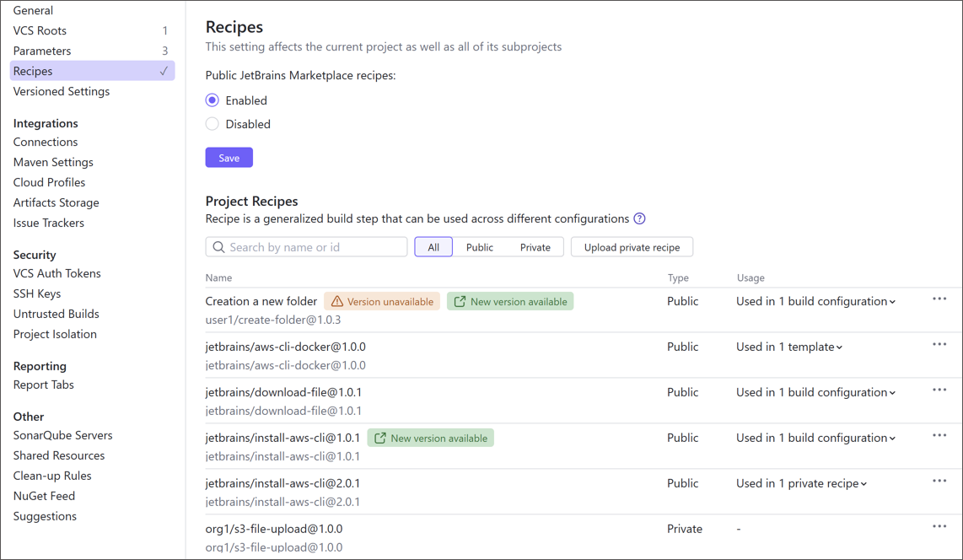Click the help icon next to Project Recipes
Viewport: 963px width, 560px height.
pos(639,218)
